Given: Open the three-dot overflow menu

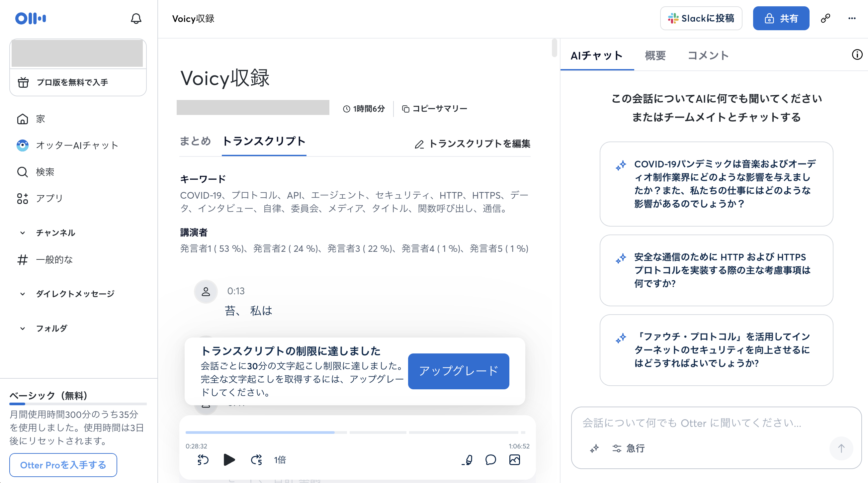Looking at the screenshot, I should pyautogui.click(x=852, y=18).
